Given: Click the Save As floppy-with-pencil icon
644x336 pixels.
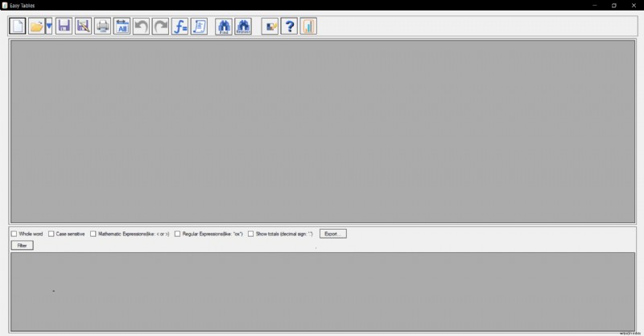Looking at the screenshot, I should click(x=83, y=27).
